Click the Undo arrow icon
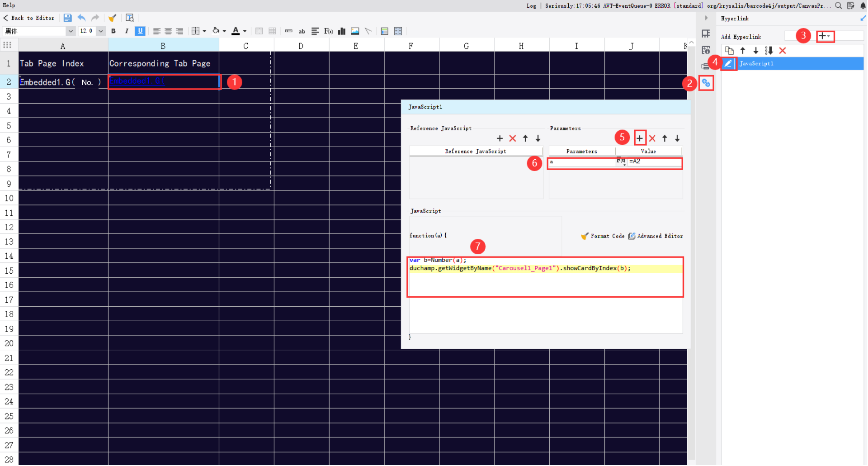 tap(82, 18)
